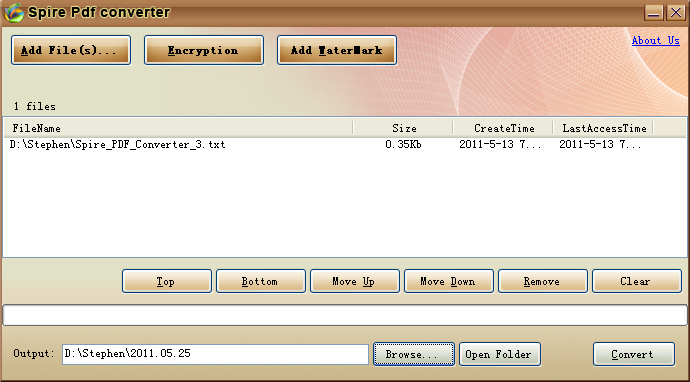Follow the About Us link
This screenshot has width=690, height=382.
point(656,40)
